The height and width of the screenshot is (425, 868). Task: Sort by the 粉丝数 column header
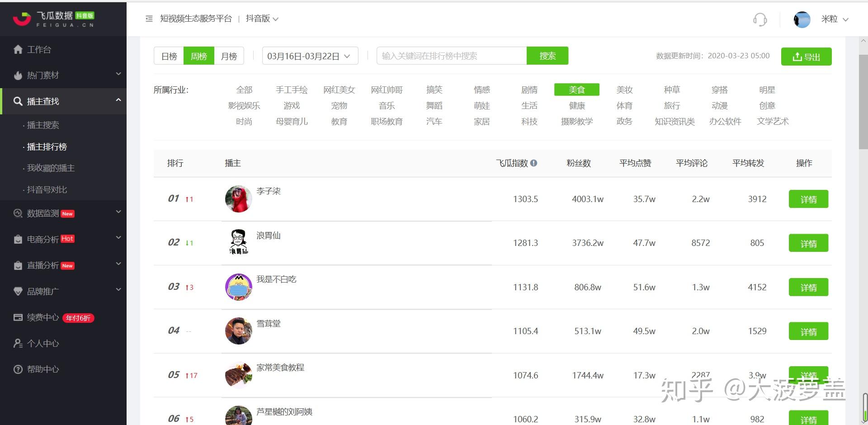click(x=579, y=163)
